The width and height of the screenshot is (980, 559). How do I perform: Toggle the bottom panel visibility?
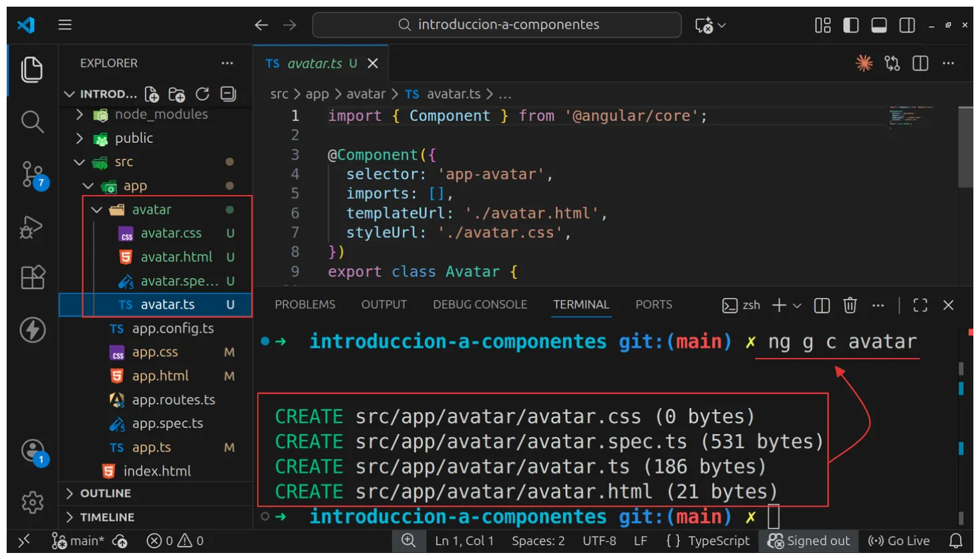[x=879, y=25]
